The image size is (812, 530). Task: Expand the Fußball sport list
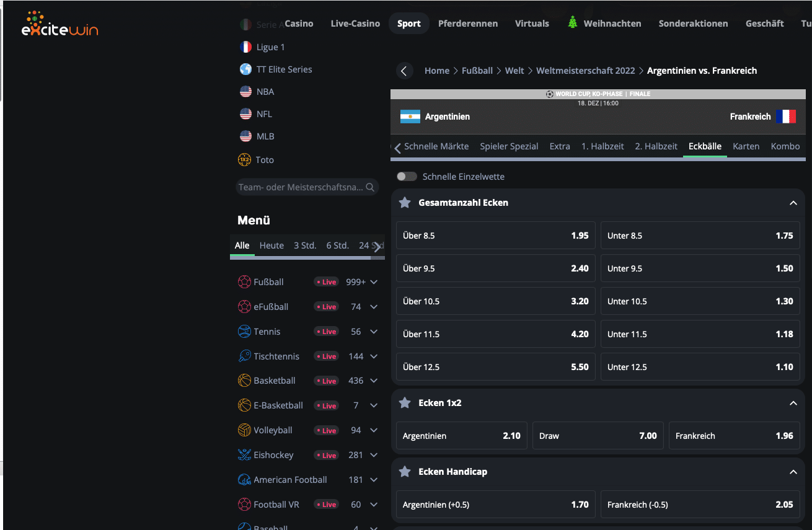(374, 282)
